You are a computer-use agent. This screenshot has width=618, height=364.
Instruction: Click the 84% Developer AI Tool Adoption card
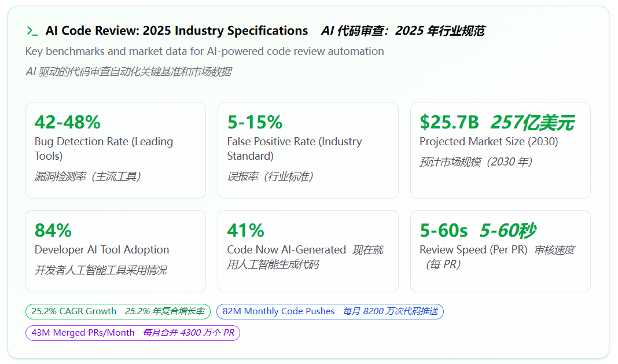click(x=116, y=251)
